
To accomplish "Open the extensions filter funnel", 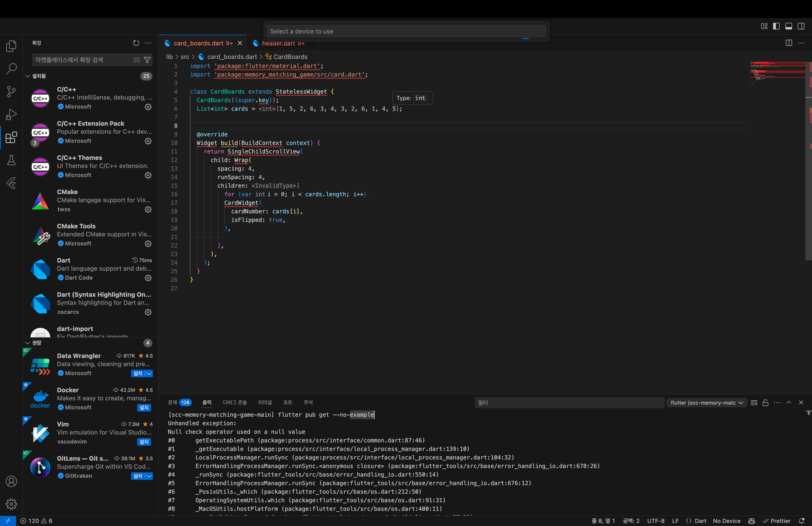I will coord(147,60).
